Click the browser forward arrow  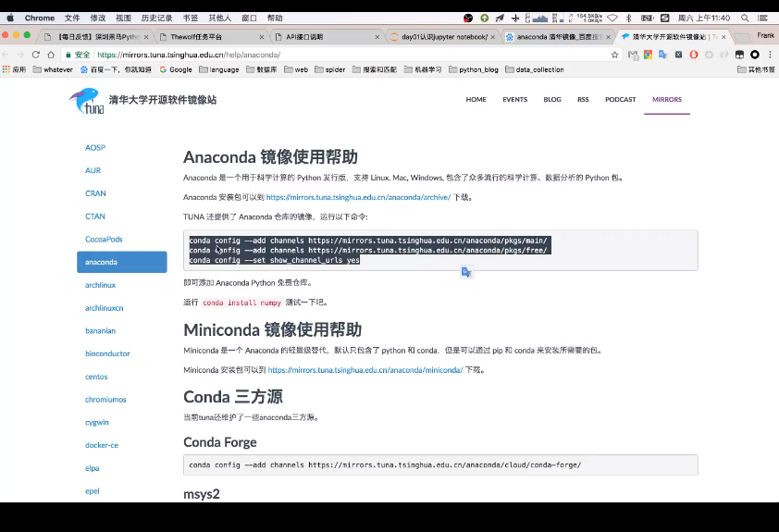(20, 55)
